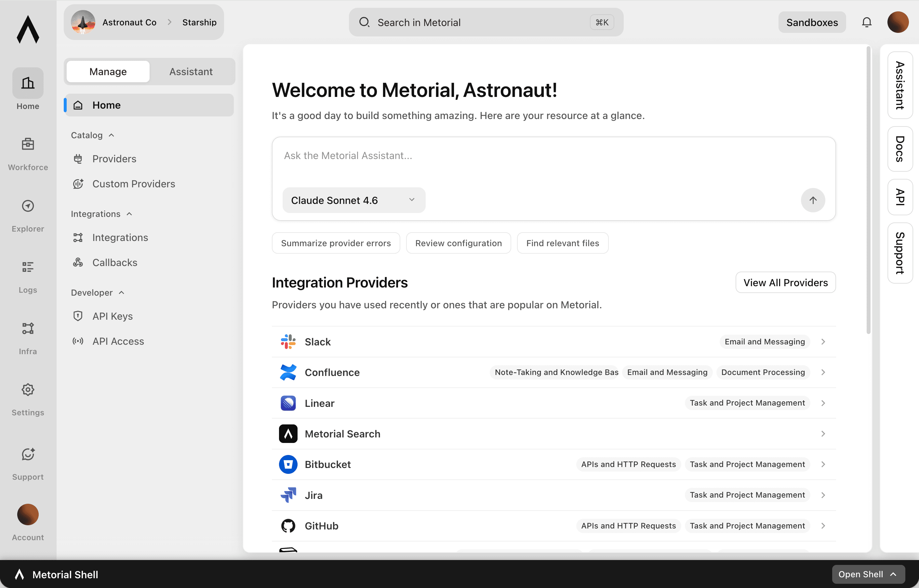The height and width of the screenshot is (588, 919).
Task: Collapse the Developer section
Action: pyautogui.click(x=98, y=292)
